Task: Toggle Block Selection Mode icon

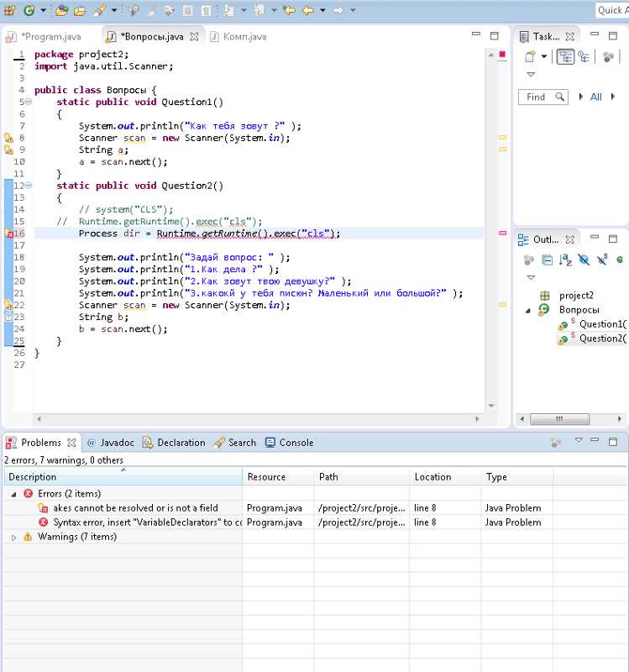Action: pyautogui.click(x=187, y=10)
